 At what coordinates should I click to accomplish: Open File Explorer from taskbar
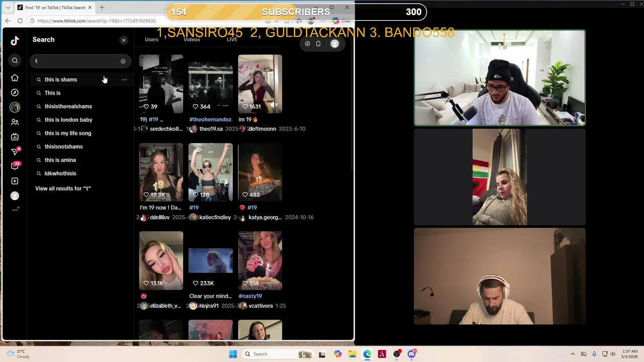click(352, 354)
